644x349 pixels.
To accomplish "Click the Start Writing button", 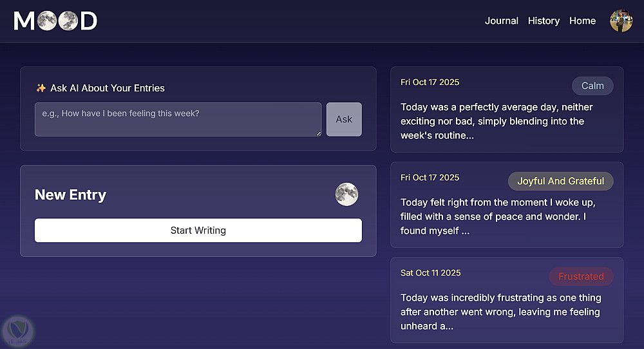I will coord(198,231).
